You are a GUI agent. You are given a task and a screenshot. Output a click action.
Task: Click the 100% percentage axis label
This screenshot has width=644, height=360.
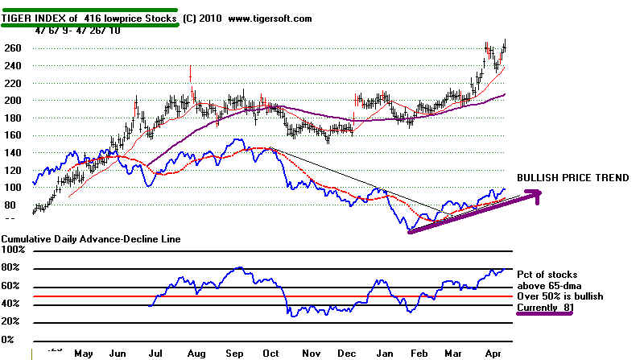(x=14, y=250)
